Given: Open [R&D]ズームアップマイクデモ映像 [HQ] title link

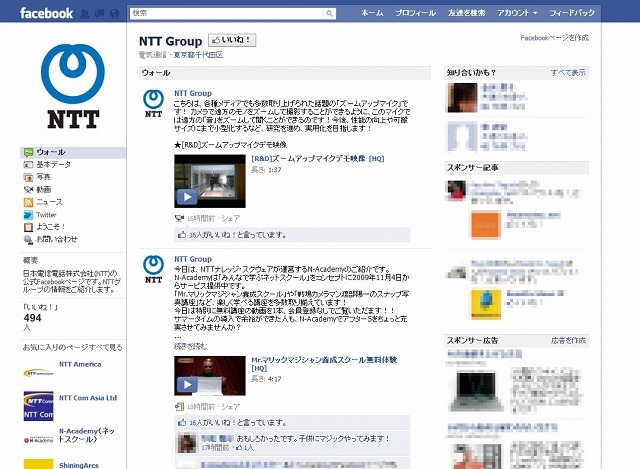Looking at the screenshot, I should (x=318, y=158).
